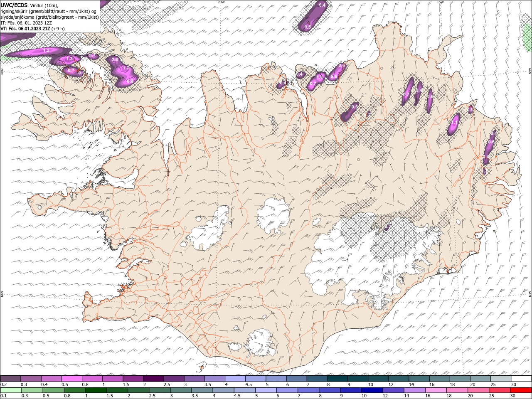Pick the top-row swatch between 12 and 14
The width and height of the screenshot is (532, 399).
click(399, 379)
